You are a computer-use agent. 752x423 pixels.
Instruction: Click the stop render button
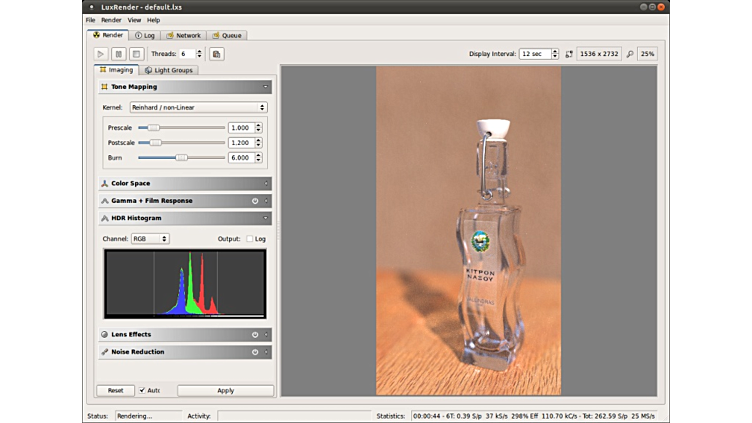136,54
